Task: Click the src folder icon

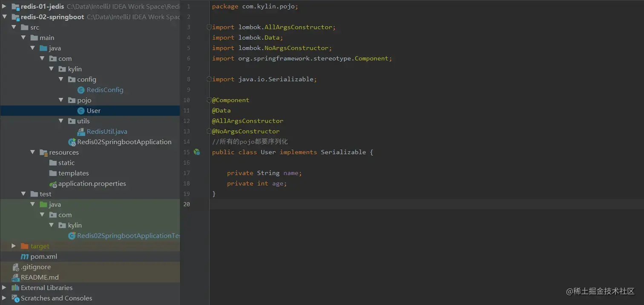Action: coord(25,27)
